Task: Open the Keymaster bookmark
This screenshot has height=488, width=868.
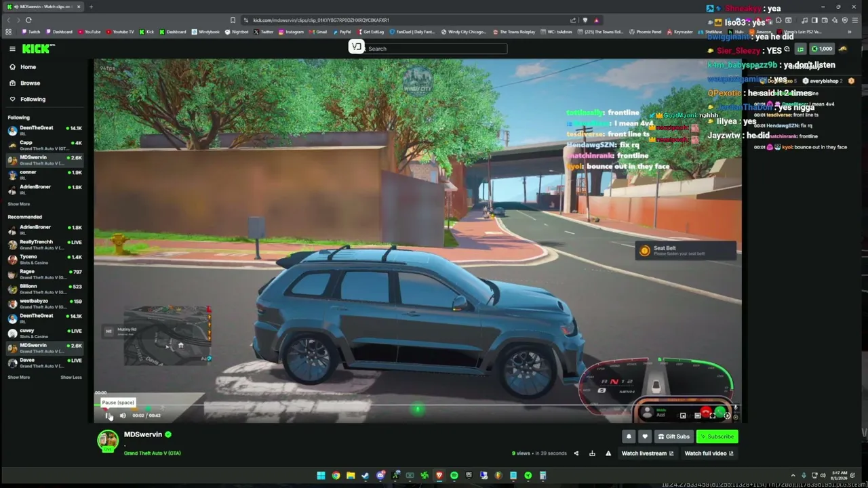Action: pos(680,32)
